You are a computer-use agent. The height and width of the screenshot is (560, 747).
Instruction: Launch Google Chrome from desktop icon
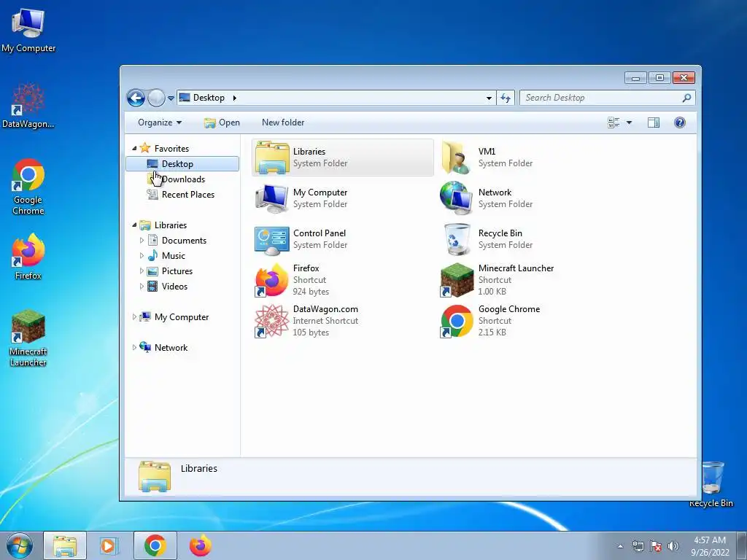click(x=28, y=187)
